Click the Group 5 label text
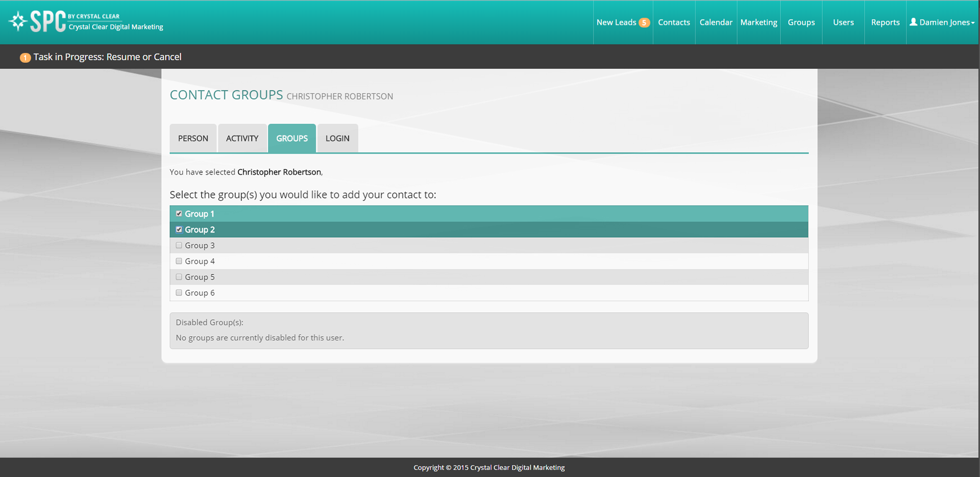This screenshot has width=980, height=477. pyautogui.click(x=200, y=277)
